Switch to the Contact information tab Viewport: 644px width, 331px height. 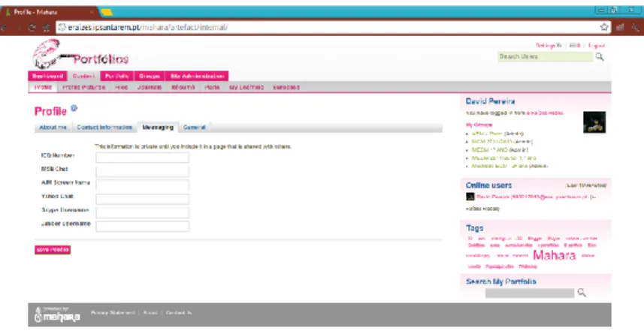click(104, 128)
